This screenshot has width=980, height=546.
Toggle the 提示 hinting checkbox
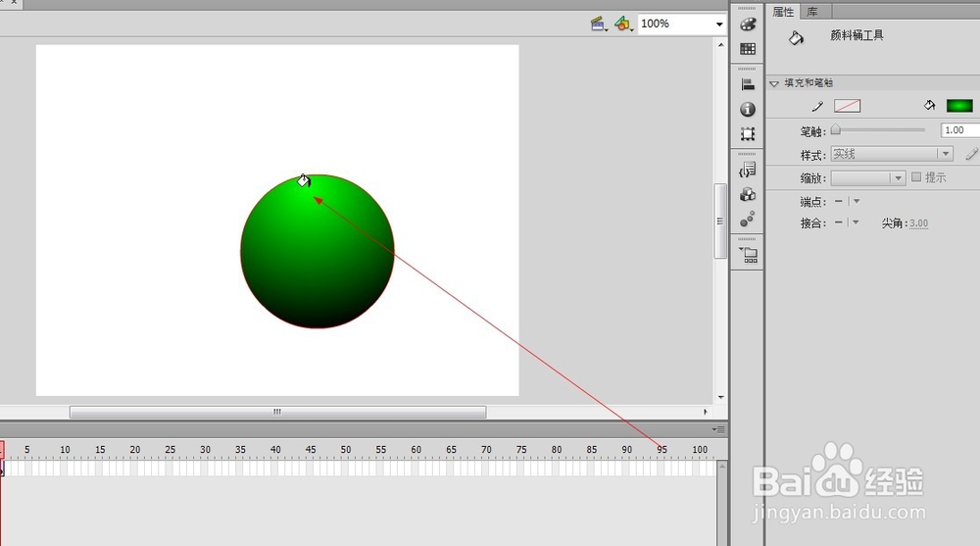point(916,177)
